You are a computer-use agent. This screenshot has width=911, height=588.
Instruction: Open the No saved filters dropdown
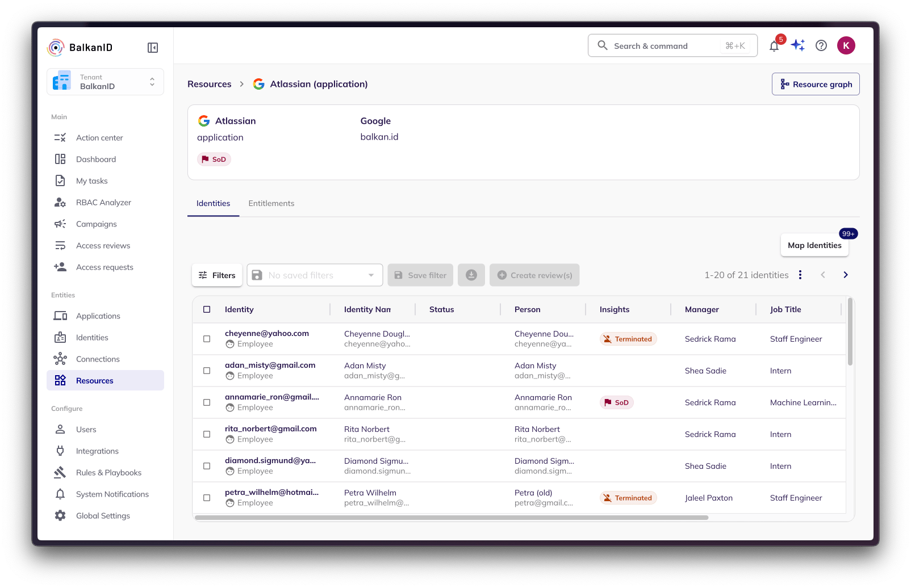(x=315, y=275)
